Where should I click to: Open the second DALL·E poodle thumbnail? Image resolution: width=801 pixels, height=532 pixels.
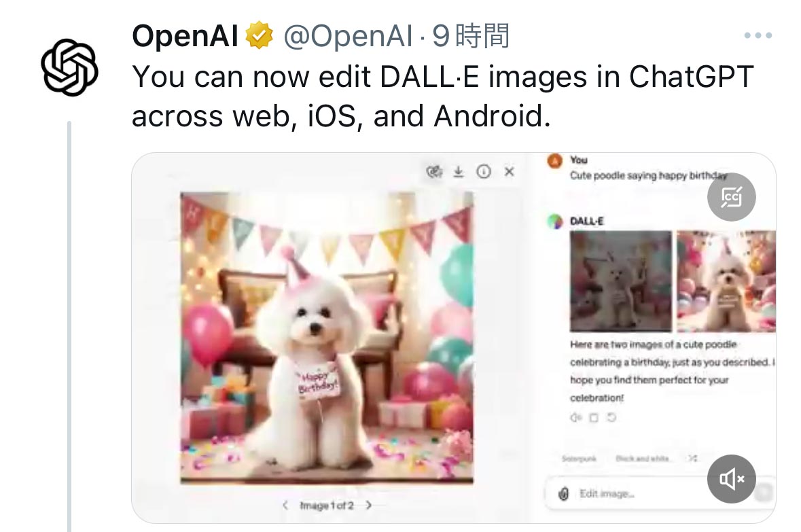(x=726, y=281)
